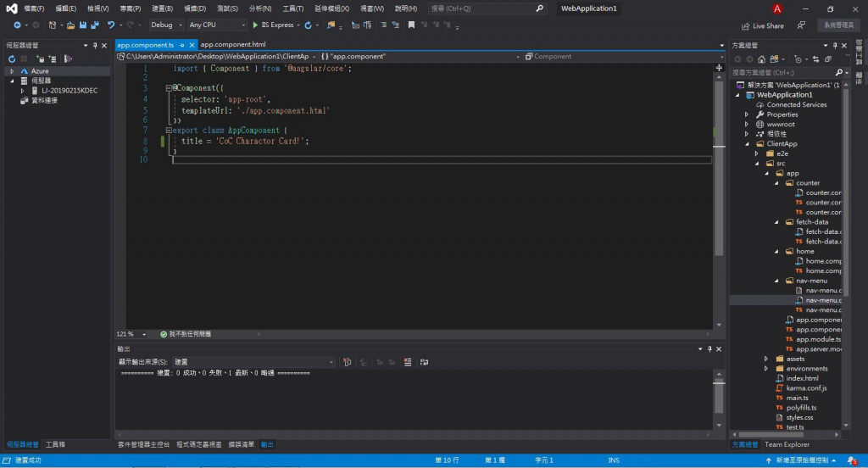Click the 系統管理員 button
The height and width of the screenshot is (468, 868).
click(838, 25)
